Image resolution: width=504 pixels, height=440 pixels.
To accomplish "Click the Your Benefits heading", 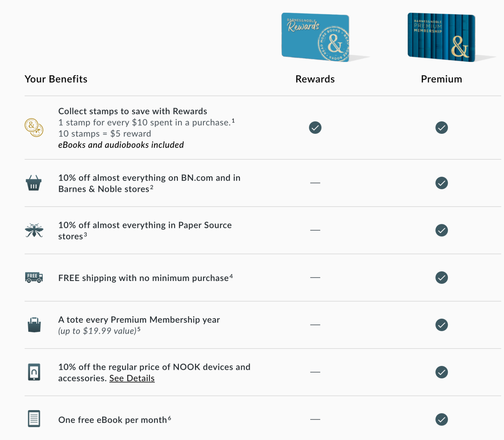I will (56, 79).
